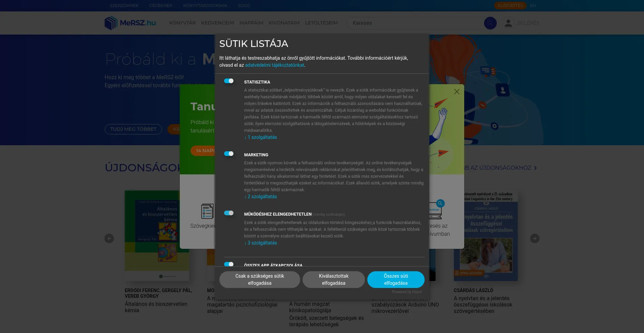Open the KIVONATAIM menu
The image size is (644, 333).
(284, 23)
